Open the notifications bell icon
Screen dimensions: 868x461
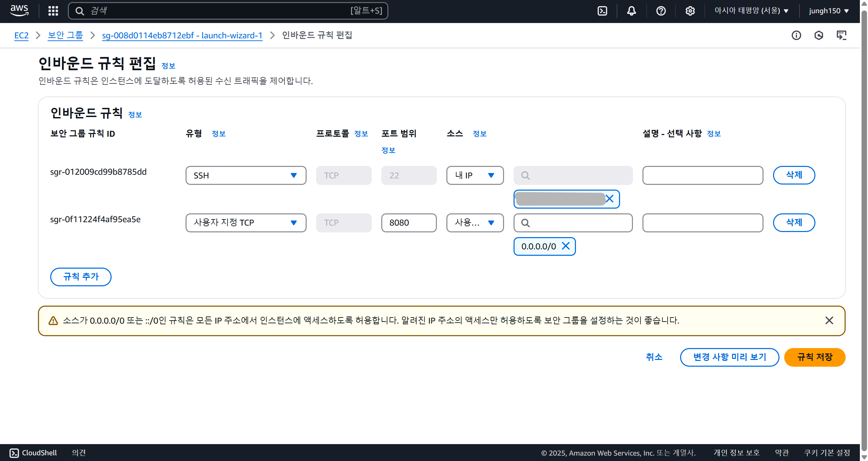pos(631,11)
